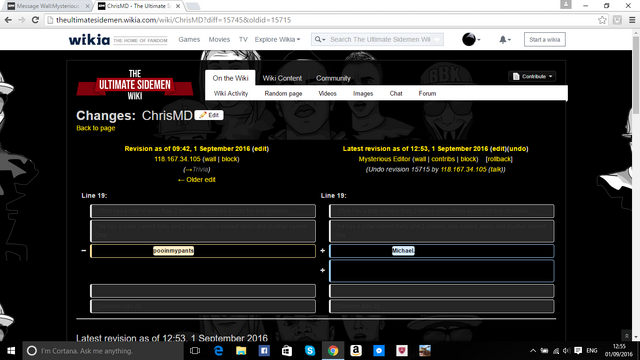Viewport: 640px width, 360px height.
Task: Click the battery tray icon
Action: coord(544,351)
